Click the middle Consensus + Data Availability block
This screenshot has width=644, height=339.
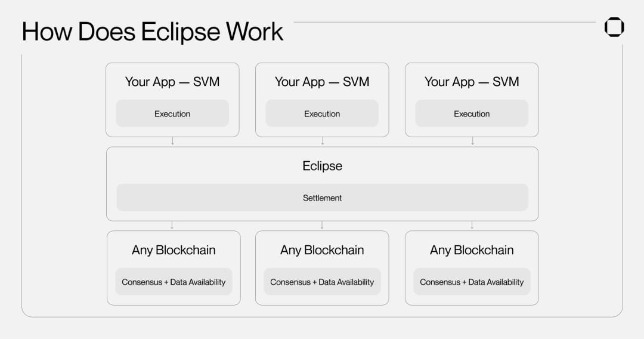coord(322,282)
